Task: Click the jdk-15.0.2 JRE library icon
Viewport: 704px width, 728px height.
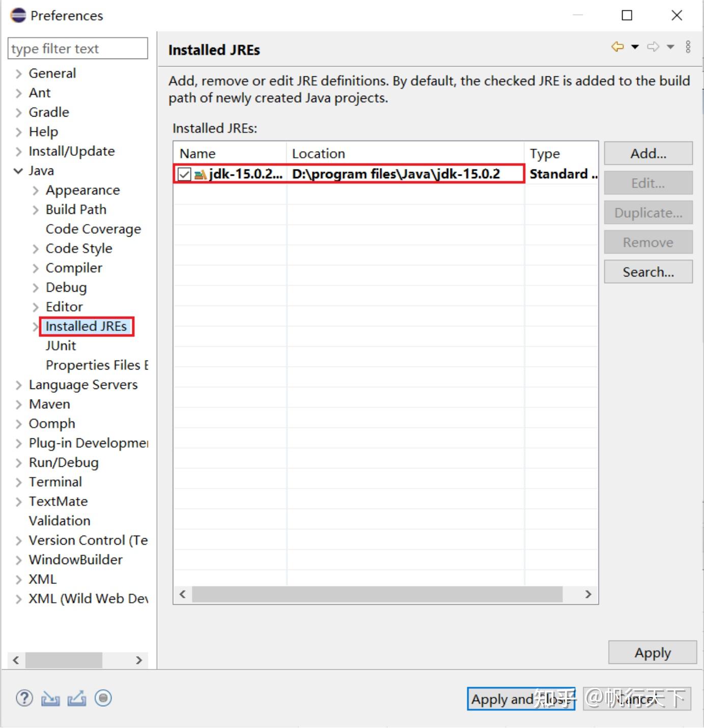Action: click(202, 174)
